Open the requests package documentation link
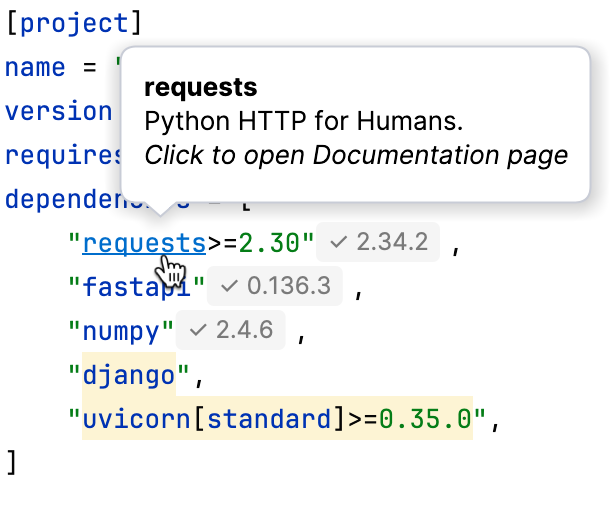 tap(144, 243)
